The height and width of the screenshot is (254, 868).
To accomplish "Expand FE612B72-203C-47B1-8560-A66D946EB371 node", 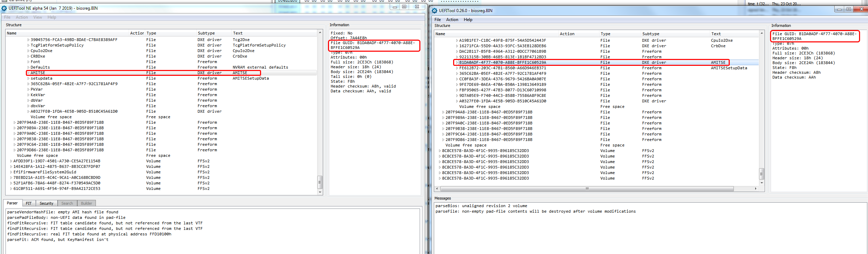I will point(457,68).
